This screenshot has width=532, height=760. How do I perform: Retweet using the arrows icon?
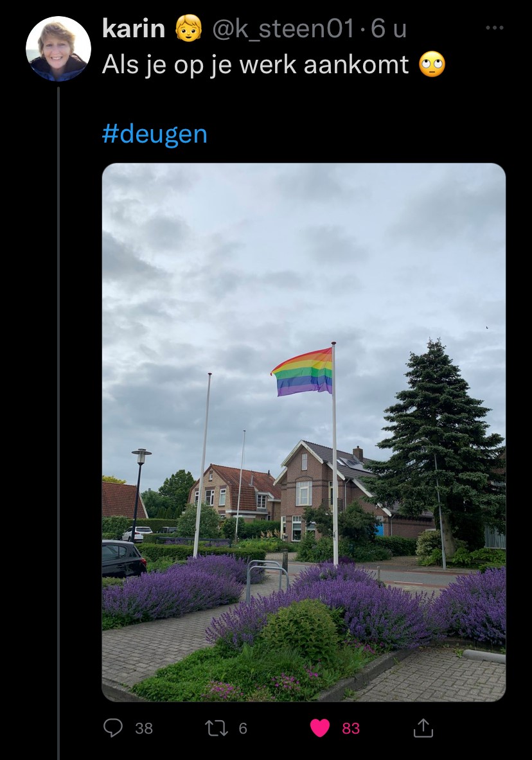(x=217, y=728)
